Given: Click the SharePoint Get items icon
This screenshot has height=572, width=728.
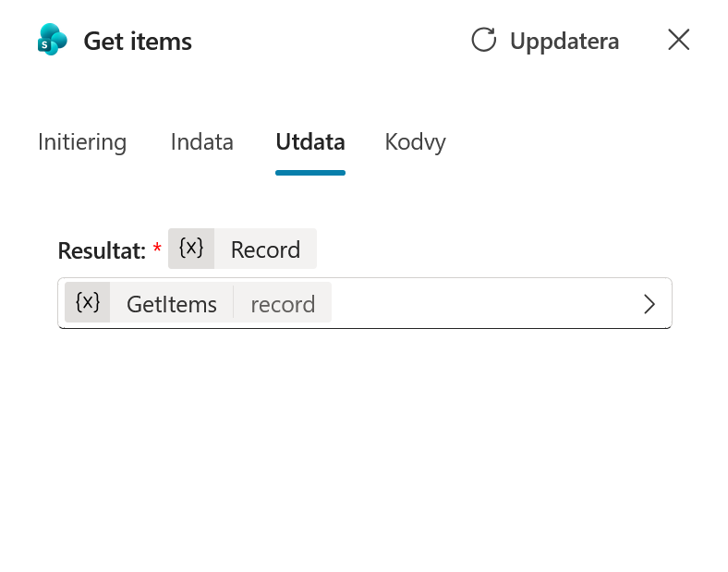Looking at the screenshot, I should pyautogui.click(x=52, y=40).
